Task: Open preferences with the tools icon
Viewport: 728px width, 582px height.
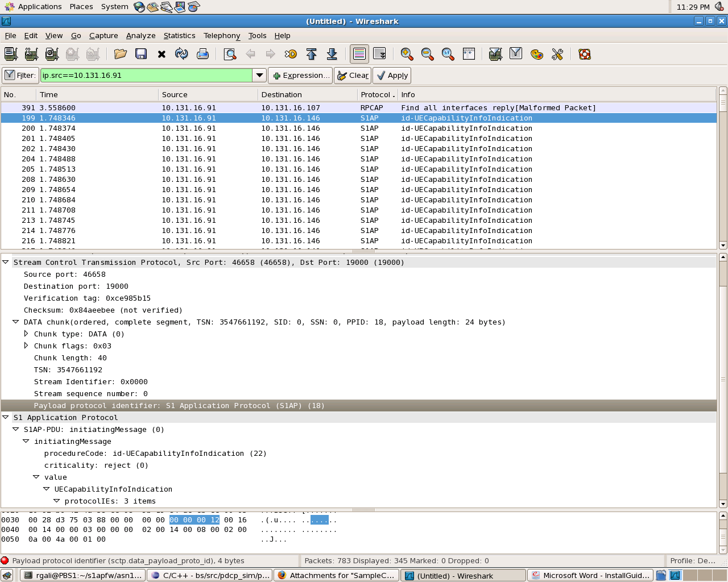Action: point(557,54)
